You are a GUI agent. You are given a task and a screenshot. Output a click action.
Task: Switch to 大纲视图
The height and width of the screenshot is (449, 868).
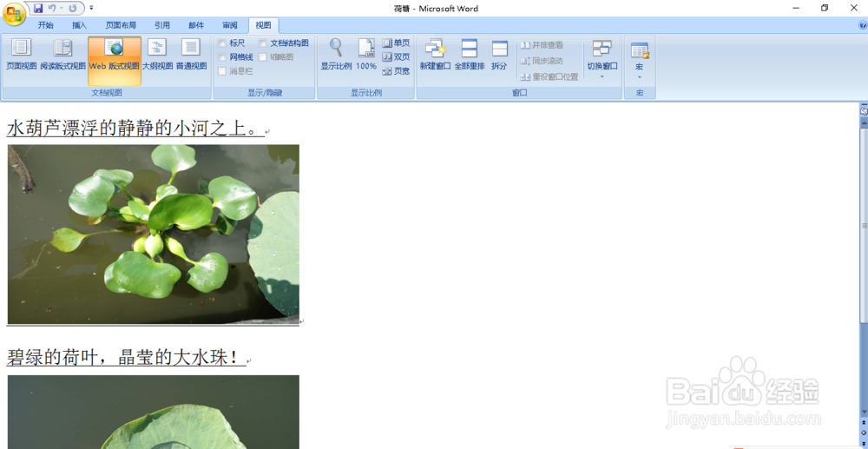[157, 55]
